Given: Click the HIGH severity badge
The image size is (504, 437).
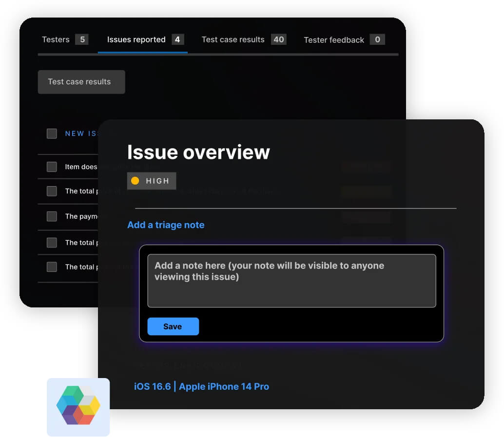Looking at the screenshot, I should 151,181.
